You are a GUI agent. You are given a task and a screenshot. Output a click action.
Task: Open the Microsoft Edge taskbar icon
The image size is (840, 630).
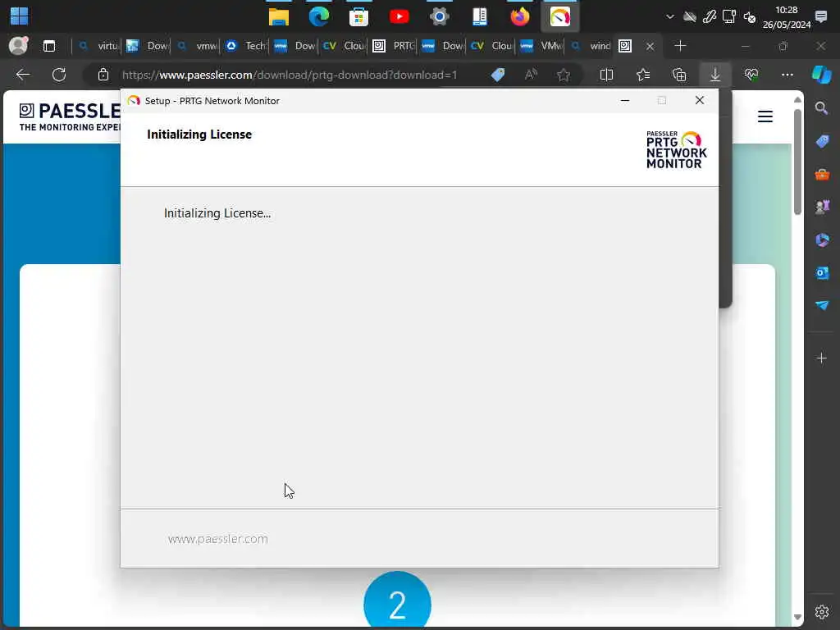tap(319, 16)
